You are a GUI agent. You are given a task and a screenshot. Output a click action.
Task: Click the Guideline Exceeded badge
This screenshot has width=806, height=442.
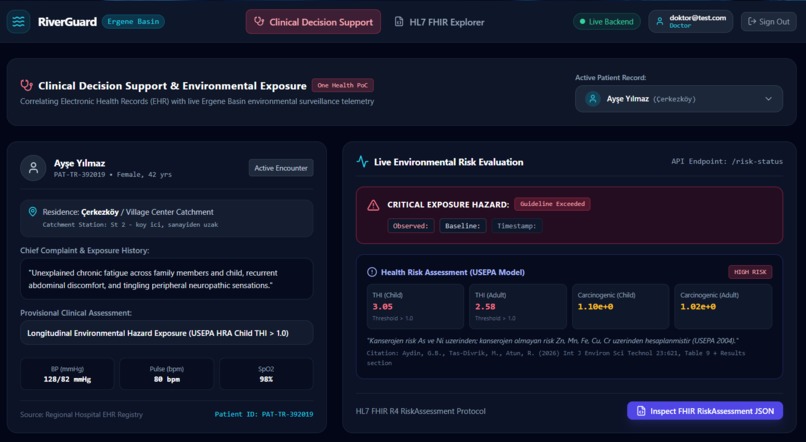point(552,204)
